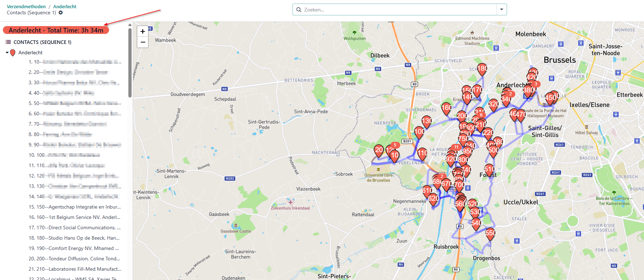
Task: Click the red Anderlecht pin in tree
Action: coord(13,53)
